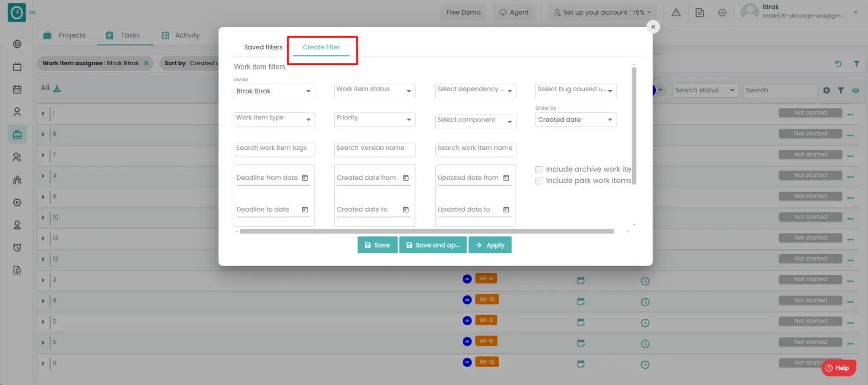Open calendar picker for Updated date from

pos(506,178)
